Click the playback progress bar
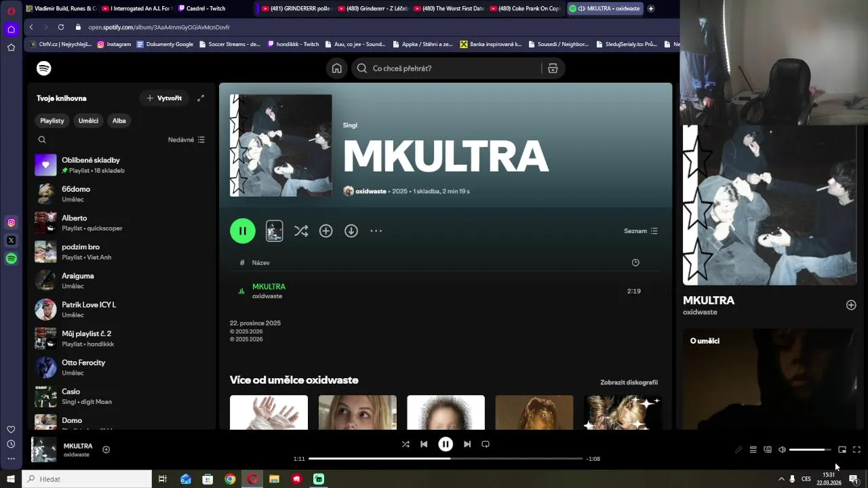 446,459
